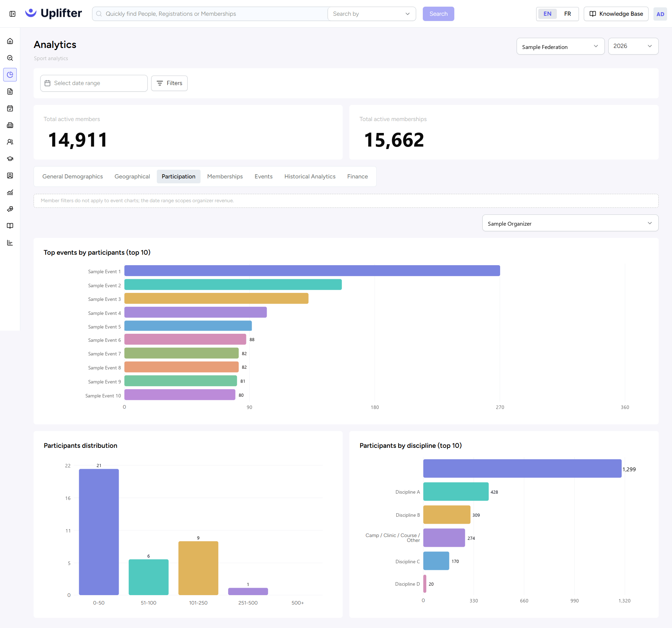Switch to the Geographical tab

[132, 177]
